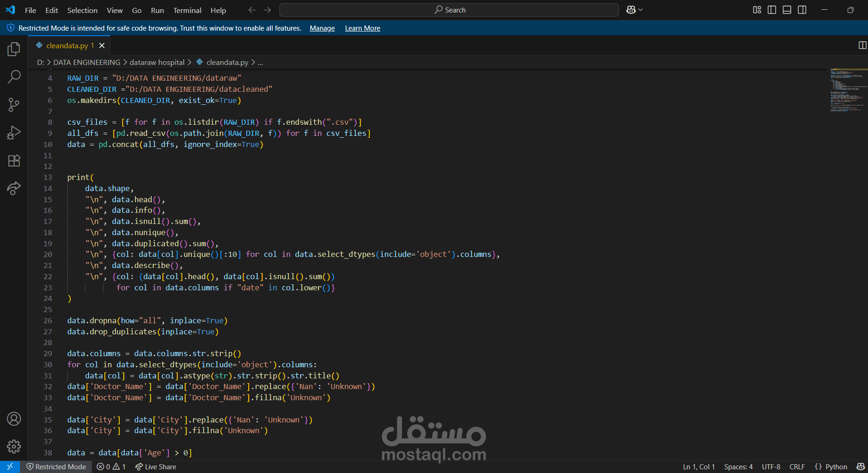868x473 pixels.
Task: Open the View menu
Action: coord(115,10)
